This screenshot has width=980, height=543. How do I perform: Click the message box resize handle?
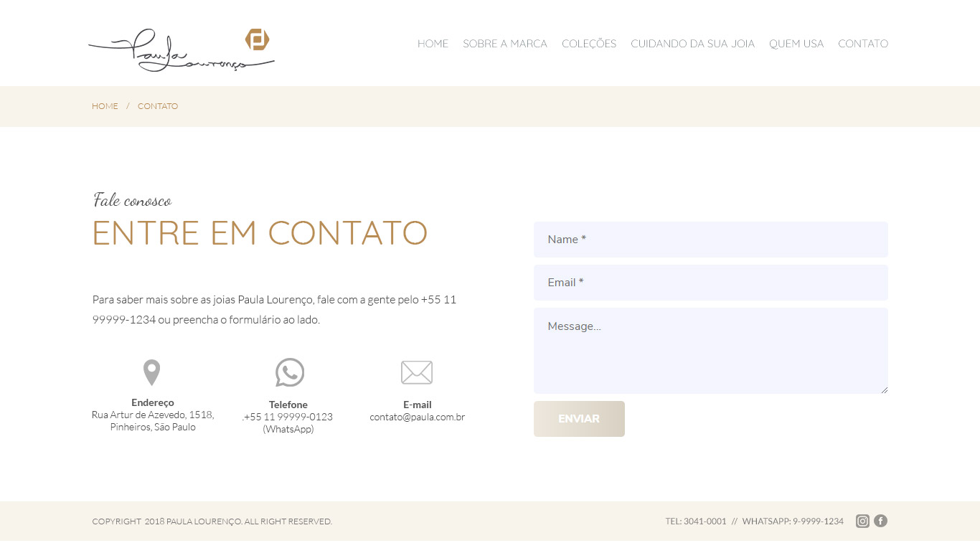click(x=885, y=390)
